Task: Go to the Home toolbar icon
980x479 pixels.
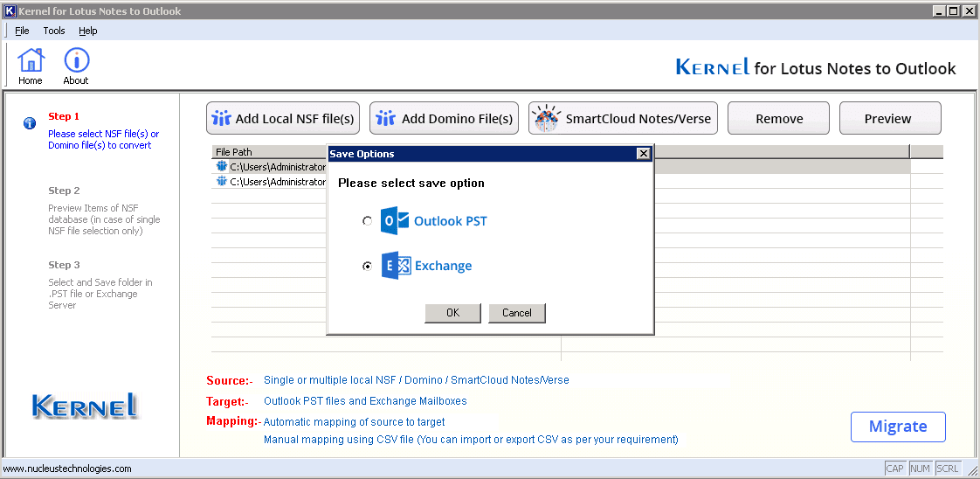Action: (31, 66)
